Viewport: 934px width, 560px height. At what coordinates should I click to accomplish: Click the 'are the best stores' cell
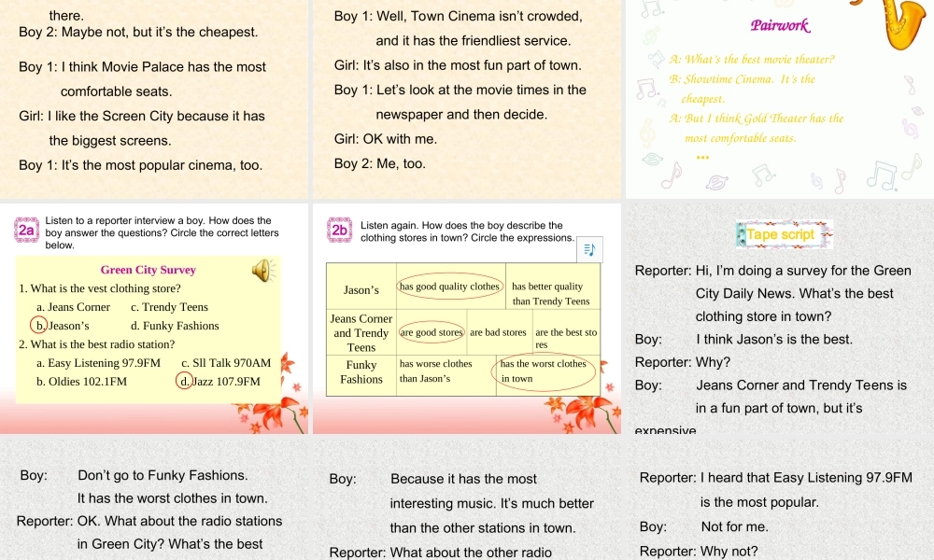click(x=566, y=332)
